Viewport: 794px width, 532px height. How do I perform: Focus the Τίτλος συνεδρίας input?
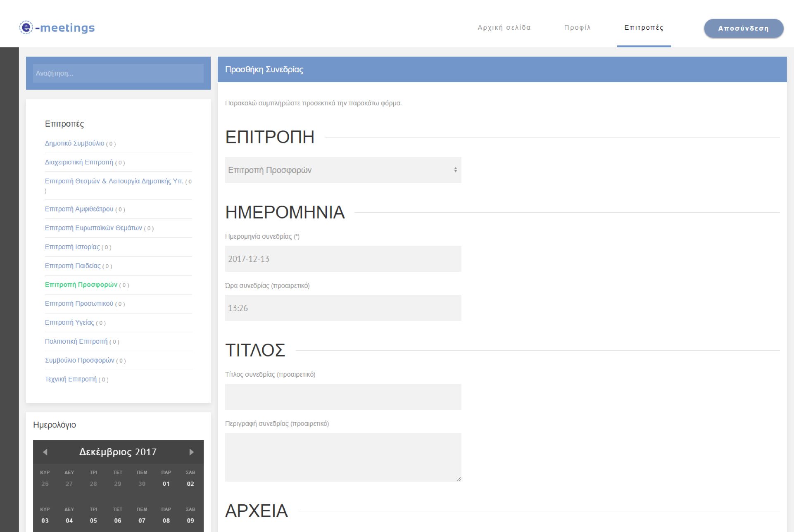(342, 397)
